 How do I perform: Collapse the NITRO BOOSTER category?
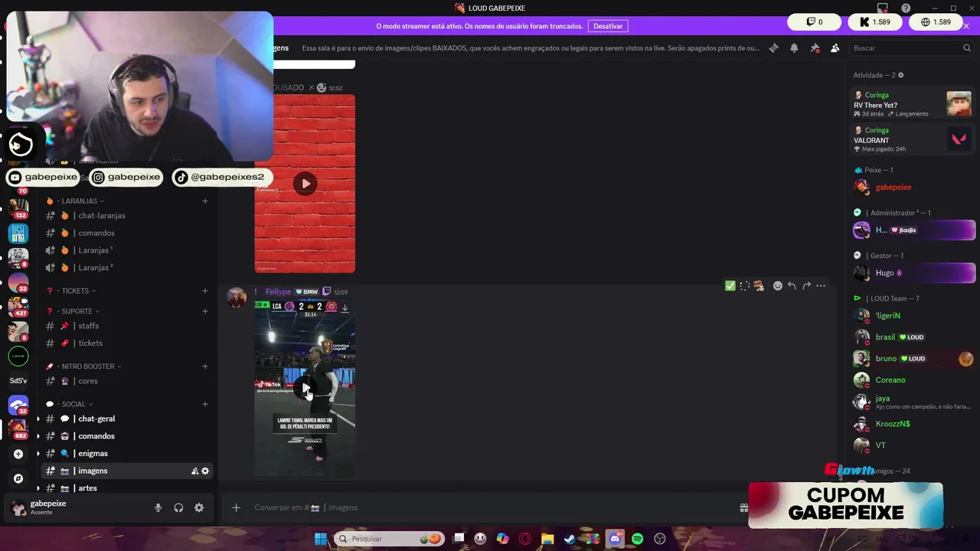pos(88,367)
